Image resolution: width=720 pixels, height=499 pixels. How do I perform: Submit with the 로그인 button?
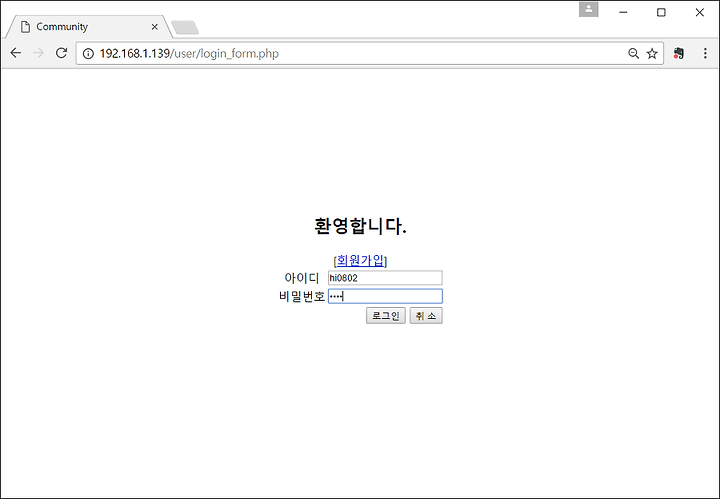click(386, 316)
